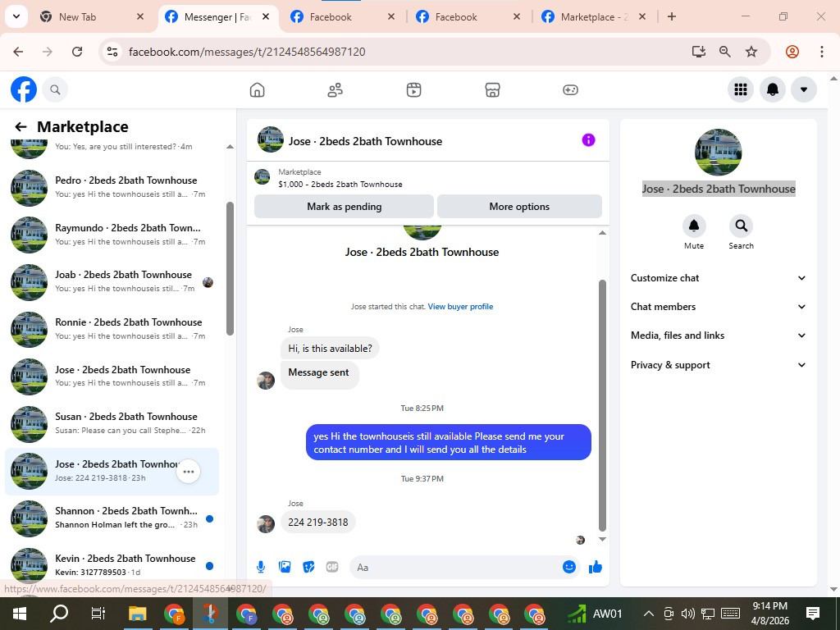Screen dimensions: 840x630
Task: Mute this conversation bell icon
Action: point(694,226)
